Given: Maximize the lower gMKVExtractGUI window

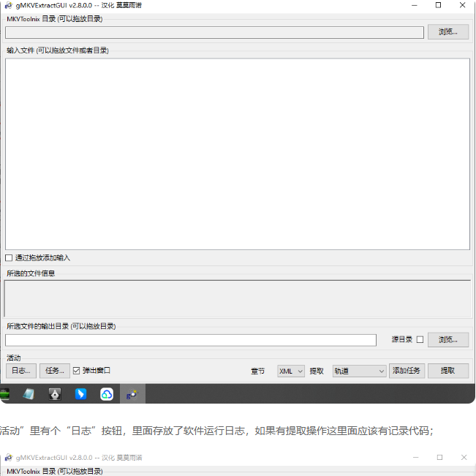Looking at the screenshot, I should coord(440,457).
